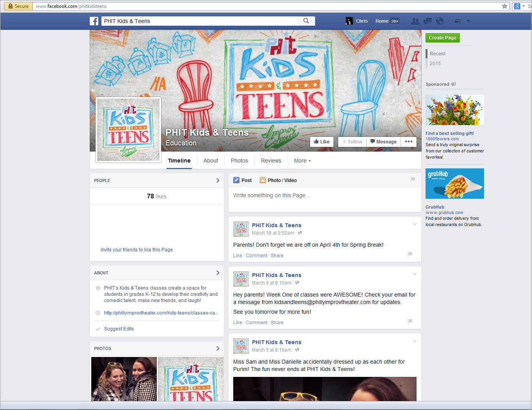This screenshot has width=532, height=410.
Task: Click the Message button
Action: click(383, 141)
